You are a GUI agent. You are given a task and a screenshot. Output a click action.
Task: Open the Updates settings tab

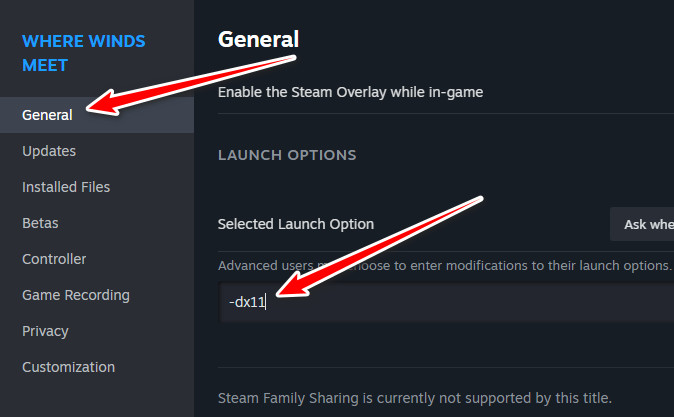(49, 151)
